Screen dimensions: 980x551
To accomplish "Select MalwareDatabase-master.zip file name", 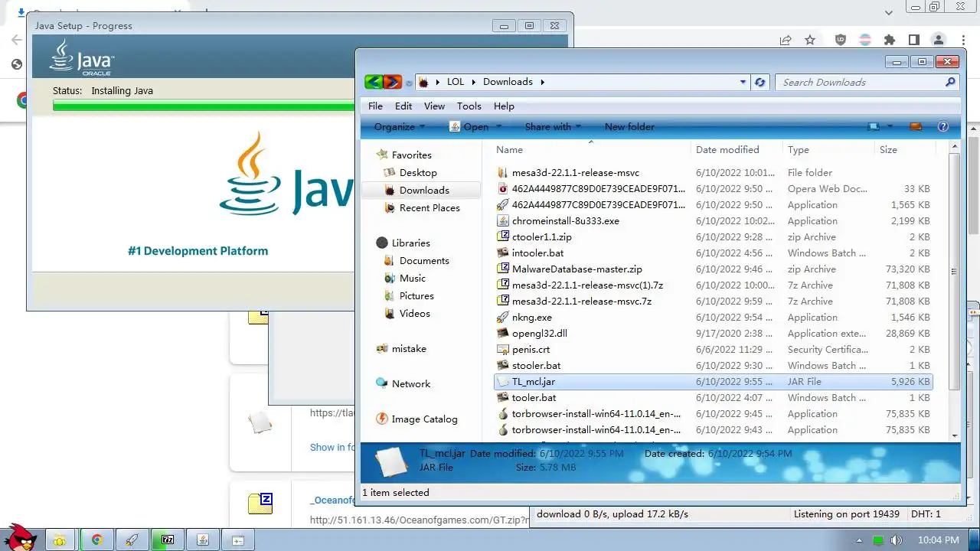I will coord(577,269).
